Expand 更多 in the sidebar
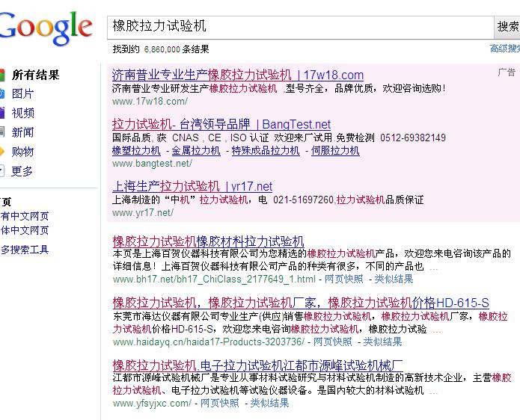The image size is (520, 420). 22,171
